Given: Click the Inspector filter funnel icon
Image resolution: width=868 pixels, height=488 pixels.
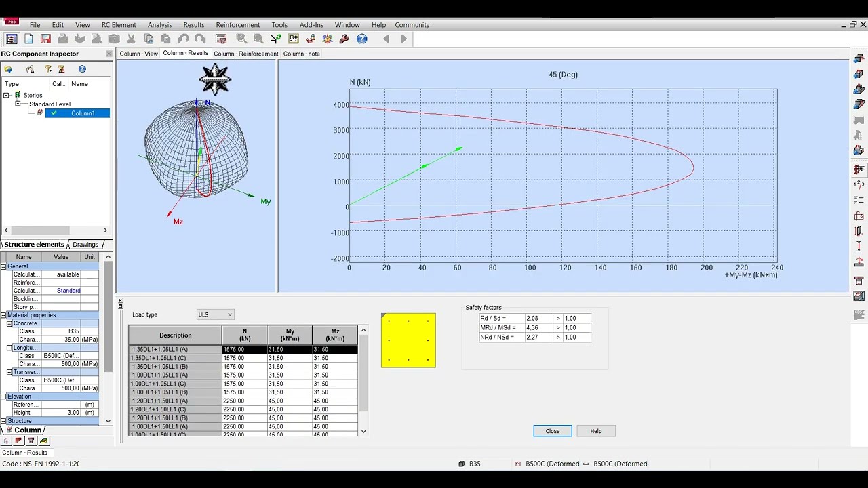Looking at the screenshot, I should click(x=48, y=69).
